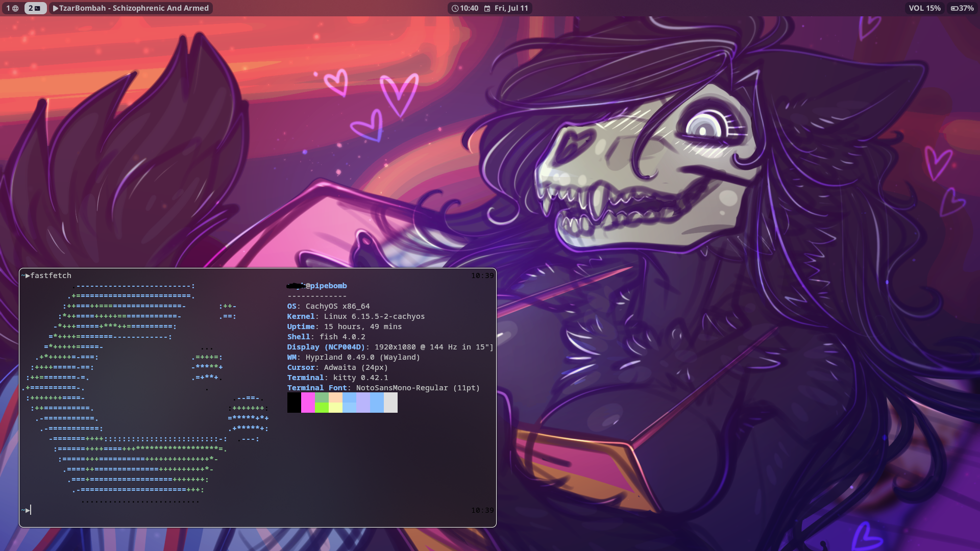Click the lime green color block in palette
Image resolution: width=980 pixels, height=551 pixels.
coord(322,408)
